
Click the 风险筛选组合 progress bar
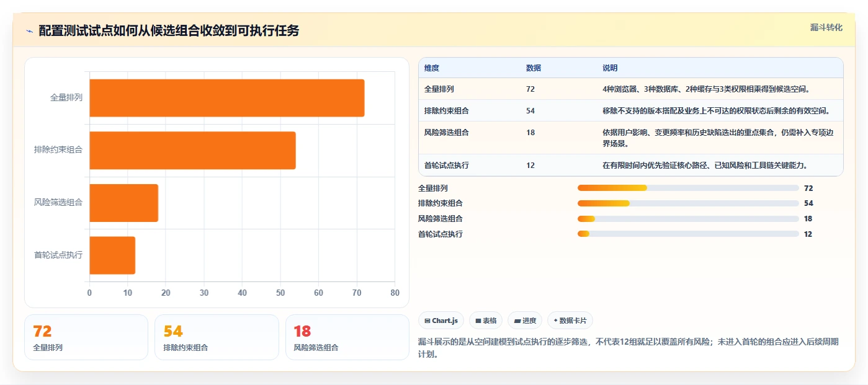click(x=688, y=218)
